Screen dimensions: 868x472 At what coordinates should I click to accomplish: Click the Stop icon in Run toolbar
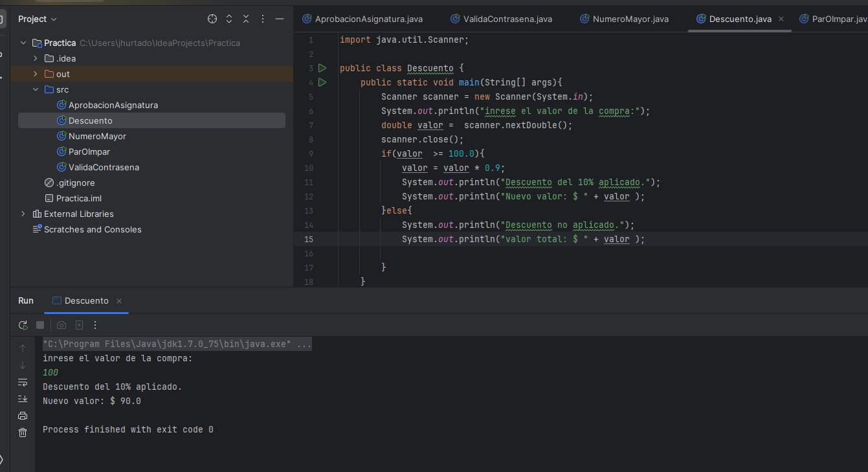point(40,325)
